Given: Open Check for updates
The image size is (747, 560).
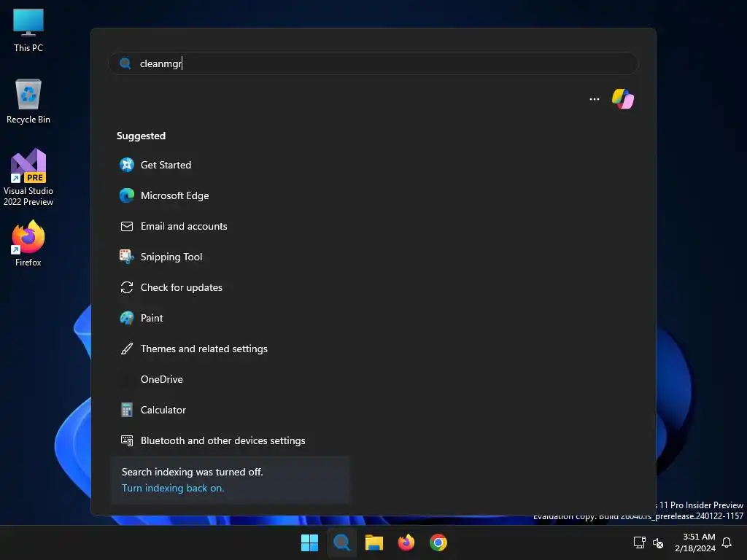Looking at the screenshot, I should pos(182,287).
